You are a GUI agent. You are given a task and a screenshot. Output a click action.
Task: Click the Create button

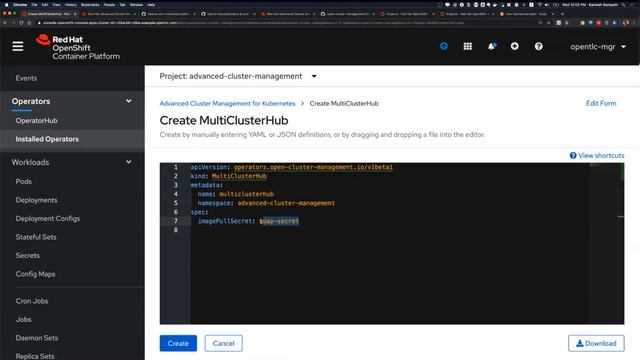pos(178,343)
